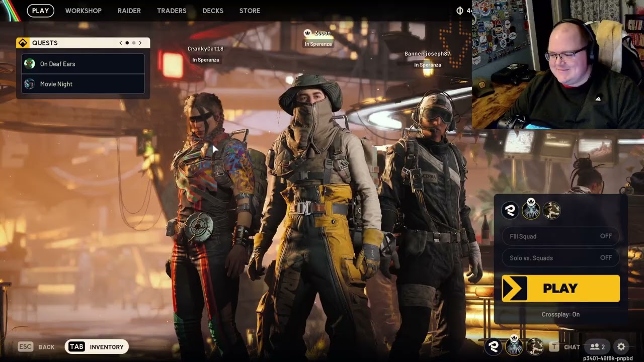The height and width of the screenshot is (362, 644).
Task: Open the Movie Night quest
Action: pyautogui.click(x=83, y=84)
